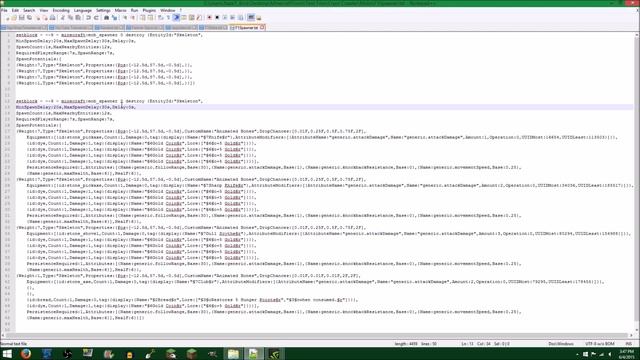Viewport: 640px width, 360px height.
Task: Open Firefox from the taskbar
Action: coord(26,354)
